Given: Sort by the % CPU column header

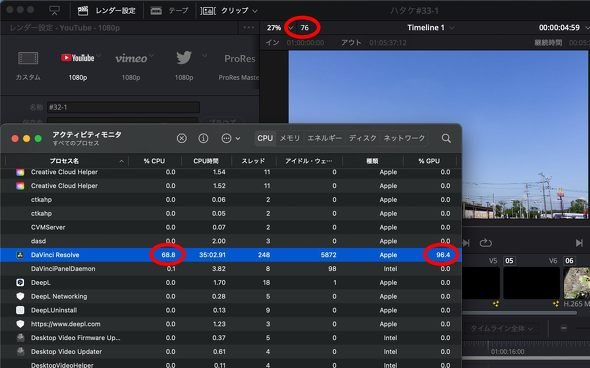Looking at the screenshot, I should click(x=154, y=161).
